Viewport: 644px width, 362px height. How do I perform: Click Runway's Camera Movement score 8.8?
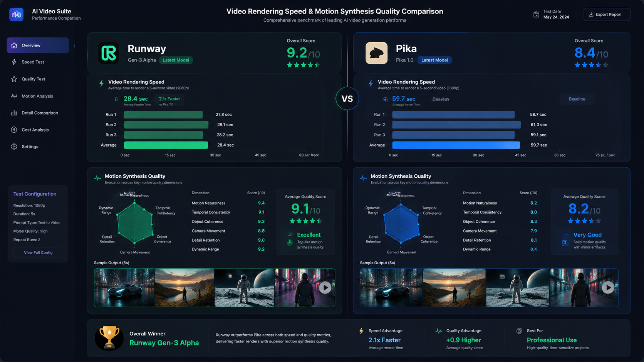[x=261, y=231]
